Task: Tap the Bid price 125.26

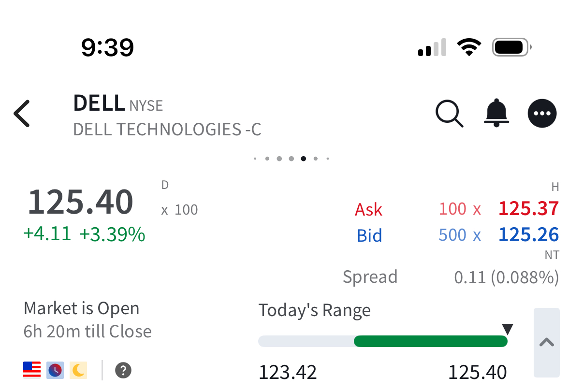Action: pos(528,235)
